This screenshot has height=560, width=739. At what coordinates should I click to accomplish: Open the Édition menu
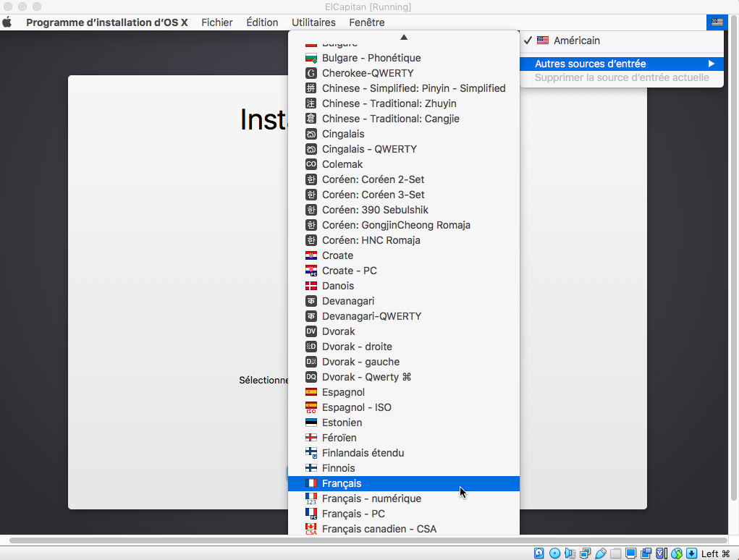click(262, 22)
